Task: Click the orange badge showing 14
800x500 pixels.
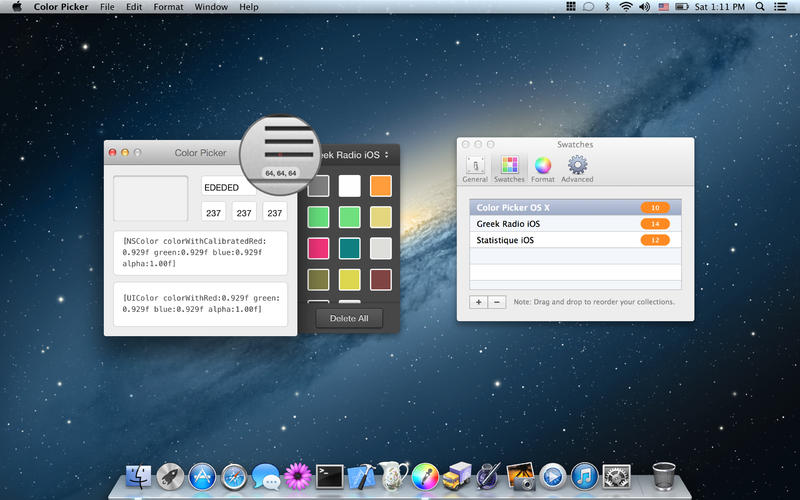Action: pyautogui.click(x=655, y=224)
